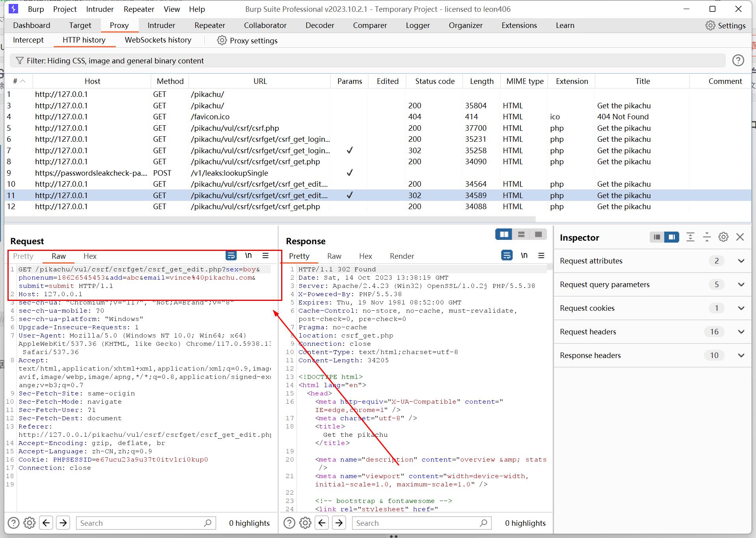Sort history by Length column
756x538 pixels.
click(482, 81)
